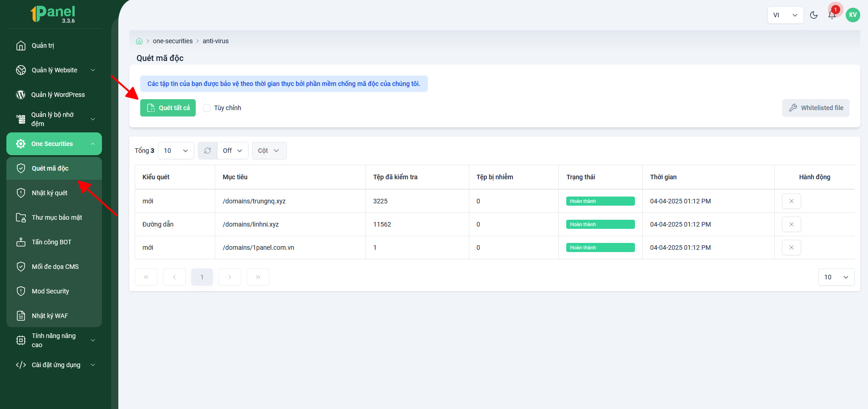Click the Quản lý Website globe icon
This screenshot has height=409, width=868.
(21, 70)
